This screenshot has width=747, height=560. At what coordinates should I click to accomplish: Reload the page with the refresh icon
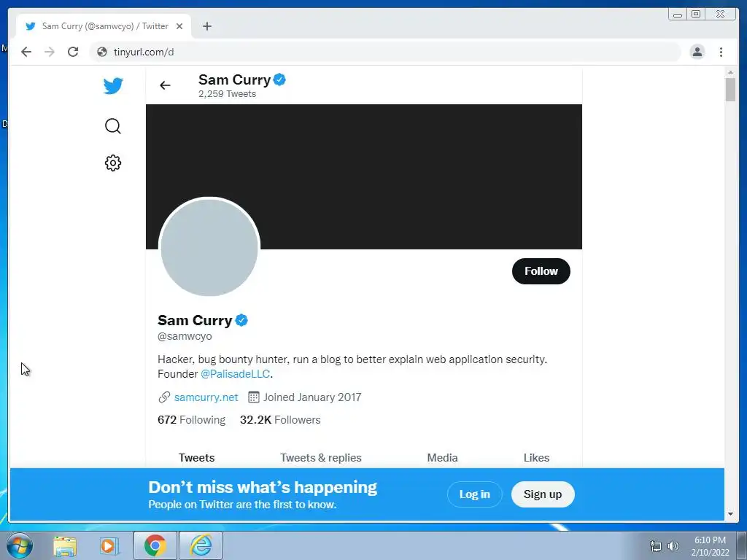(73, 52)
